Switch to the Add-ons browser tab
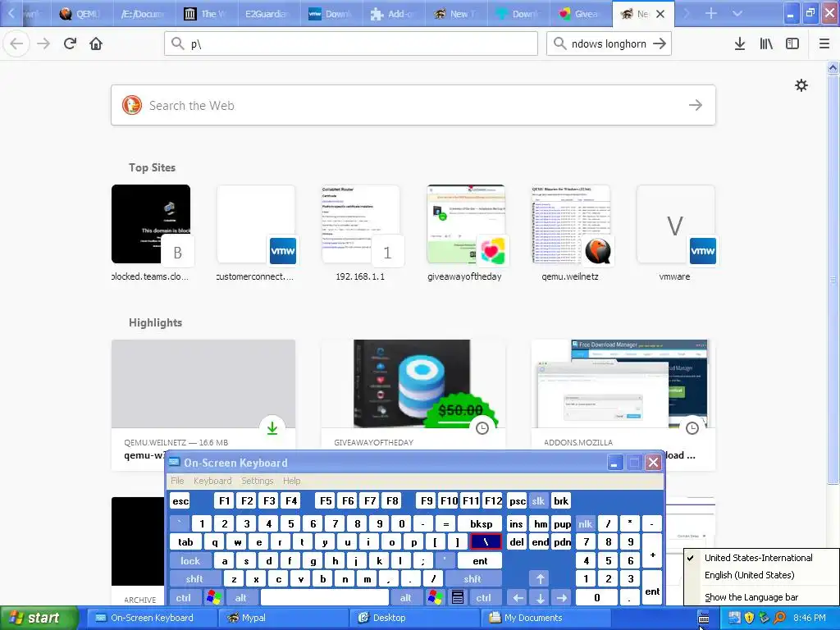 [x=394, y=13]
